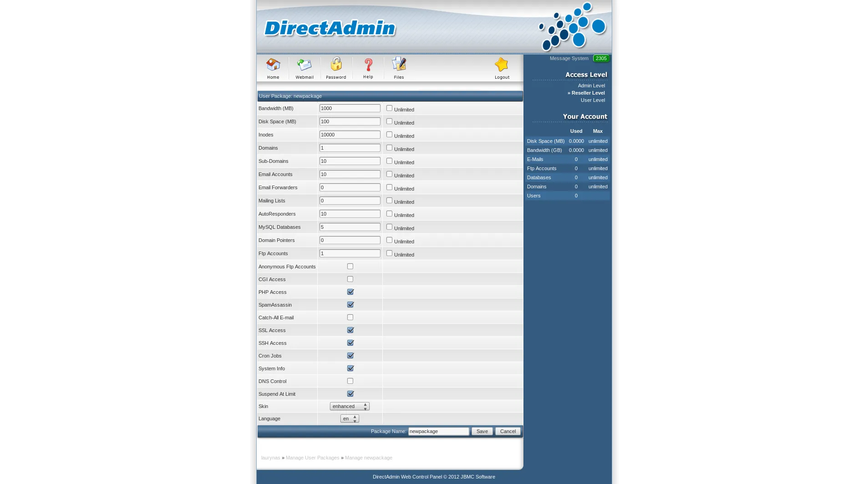Switch to User Level access

tap(592, 100)
